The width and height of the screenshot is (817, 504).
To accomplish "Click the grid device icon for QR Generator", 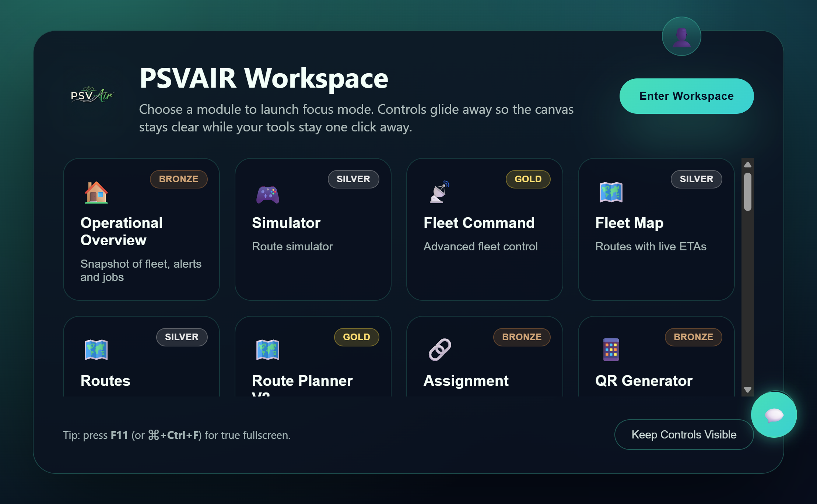I will point(611,350).
